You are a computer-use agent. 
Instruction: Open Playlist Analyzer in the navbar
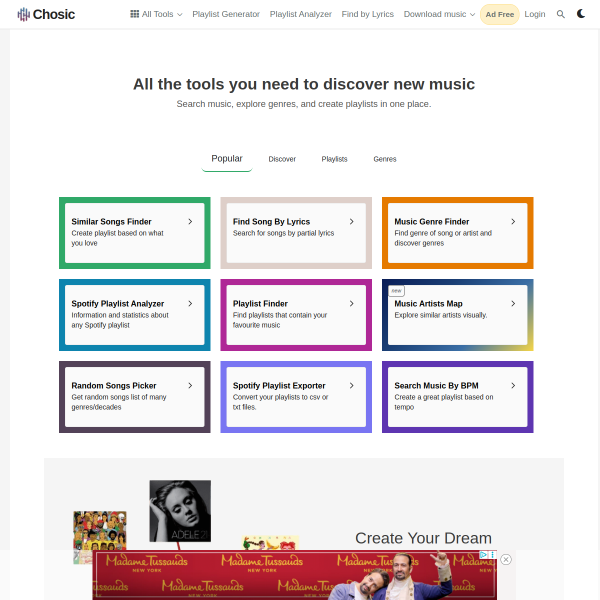point(300,14)
